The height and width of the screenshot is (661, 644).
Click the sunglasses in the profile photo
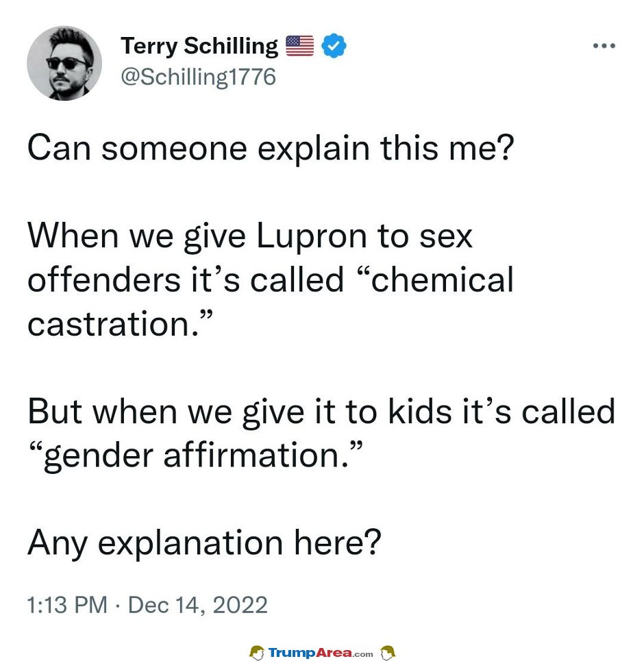tap(66, 64)
